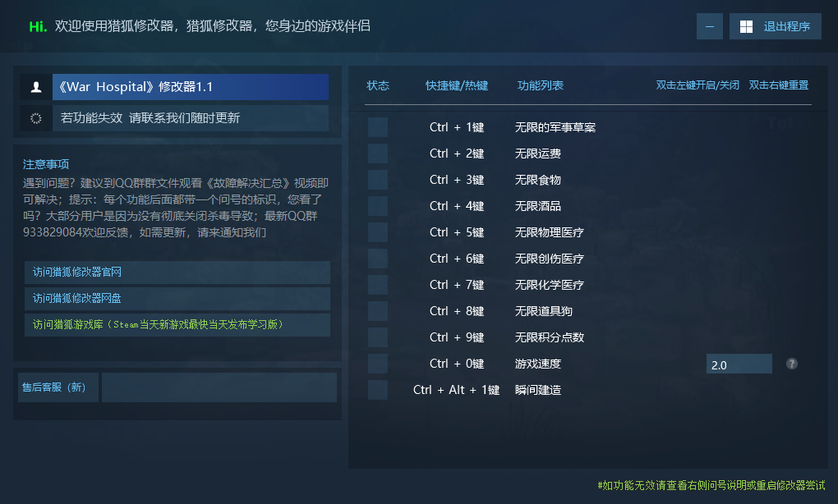Click the notice paragraph mentioning QQ群 933829084
Image resolution: width=838 pixels, height=504 pixels.
tap(176, 208)
